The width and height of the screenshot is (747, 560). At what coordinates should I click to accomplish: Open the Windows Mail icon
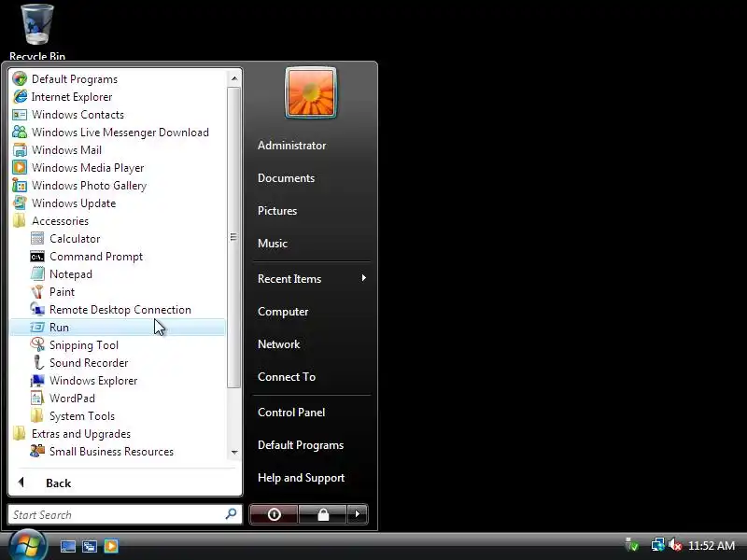[x=20, y=150]
